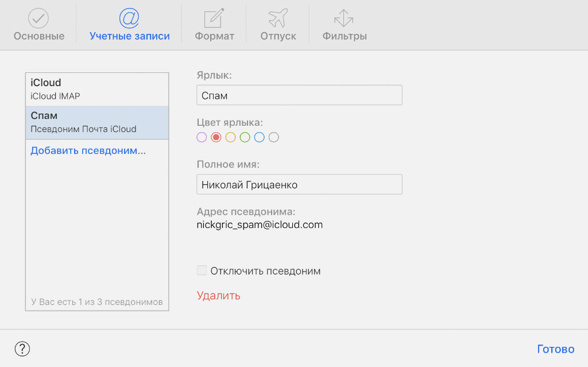Choose the blue label color
Image resolution: width=588 pixels, height=367 pixels.
coord(259,137)
